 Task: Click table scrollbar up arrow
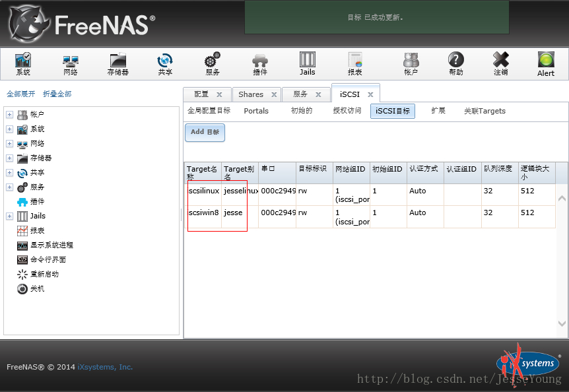(562, 199)
